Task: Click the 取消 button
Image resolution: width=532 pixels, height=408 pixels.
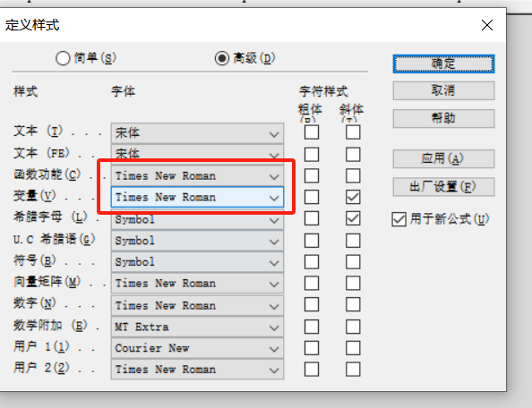Action: coord(443,90)
